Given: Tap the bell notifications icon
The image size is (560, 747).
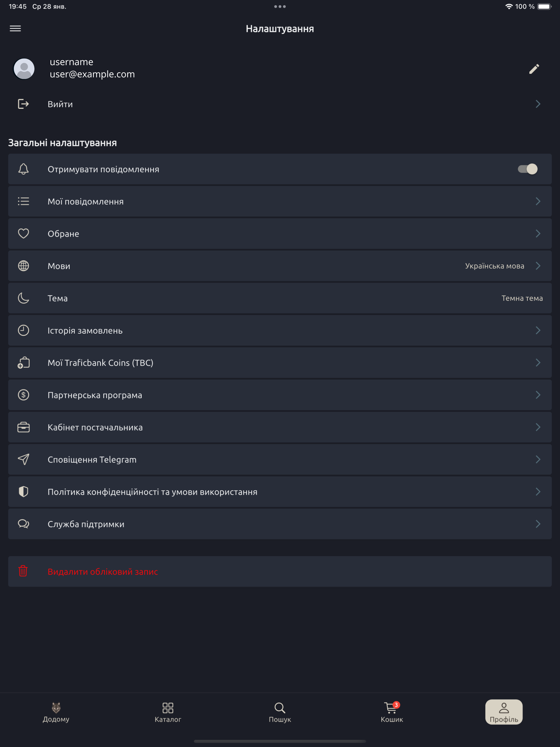Looking at the screenshot, I should 23,169.
